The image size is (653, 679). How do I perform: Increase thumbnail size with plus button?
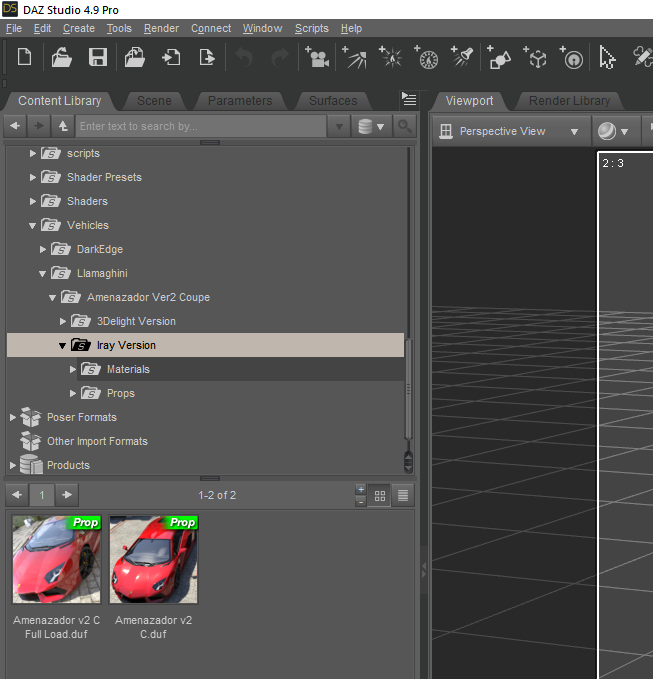pos(361,490)
